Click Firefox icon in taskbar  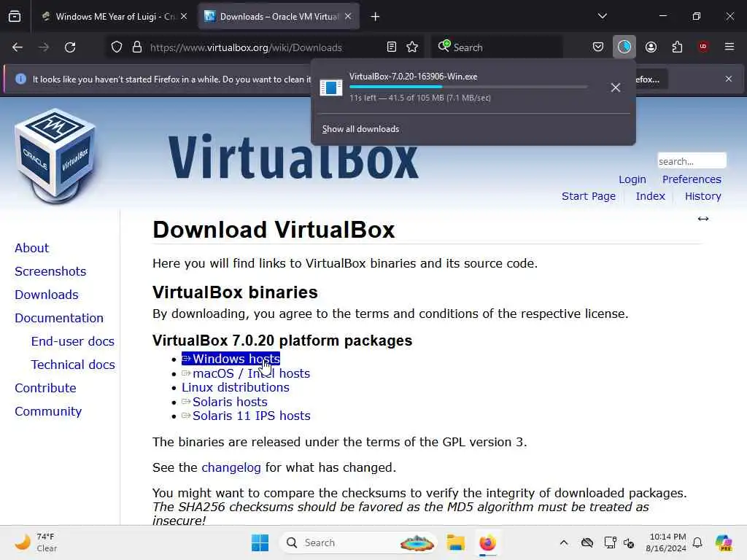pyautogui.click(x=487, y=542)
